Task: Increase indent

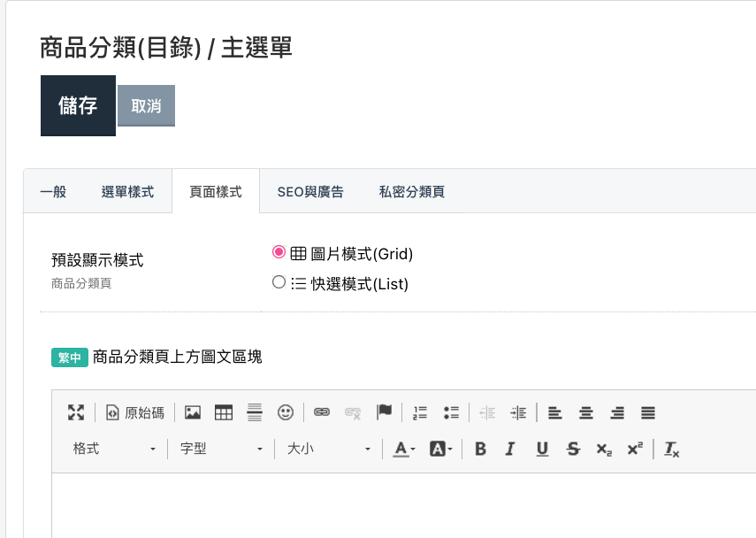Action: pyautogui.click(x=518, y=412)
